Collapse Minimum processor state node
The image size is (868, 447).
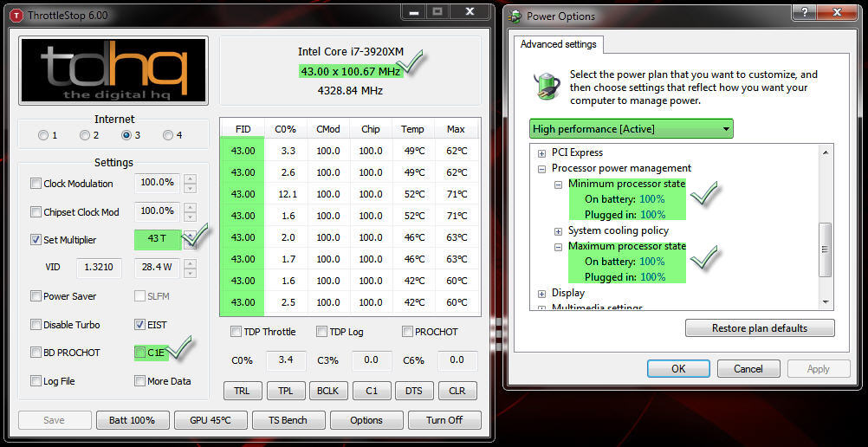coord(559,184)
